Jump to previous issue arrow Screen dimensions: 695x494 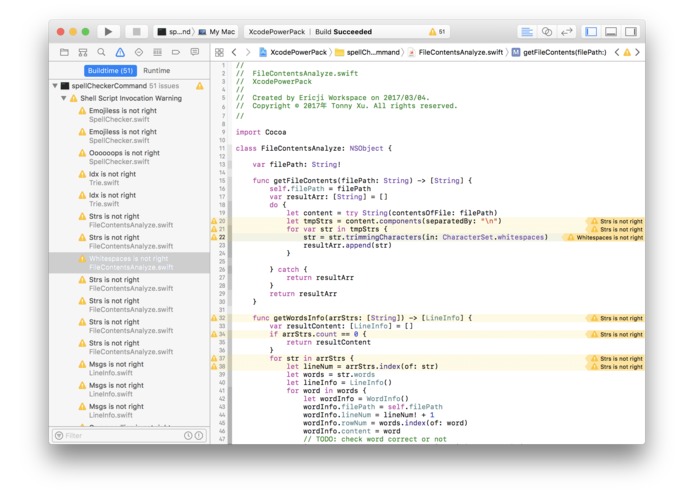pos(617,52)
